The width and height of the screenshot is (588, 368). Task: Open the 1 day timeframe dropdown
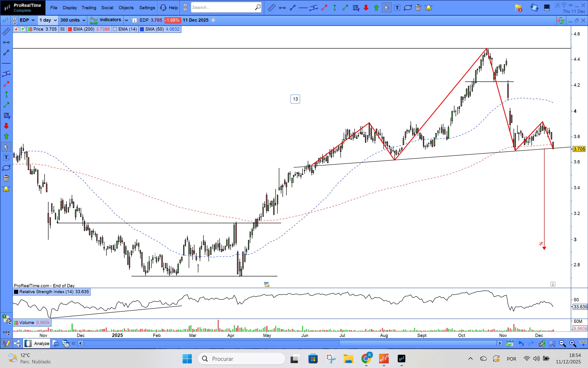48,20
